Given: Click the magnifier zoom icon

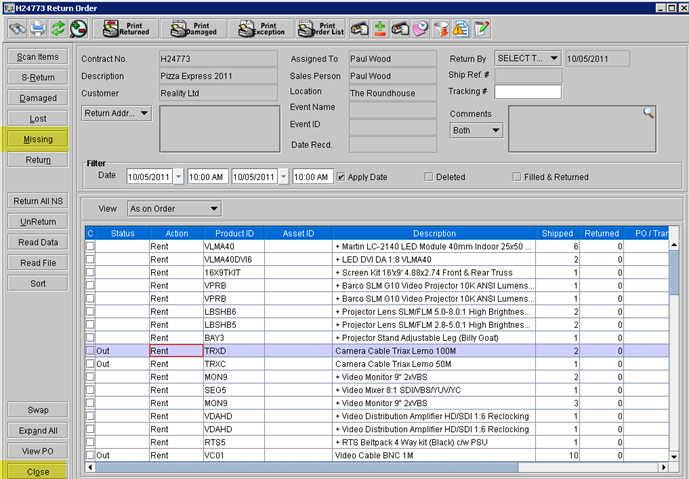Looking at the screenshot, I should pos(78,29).
